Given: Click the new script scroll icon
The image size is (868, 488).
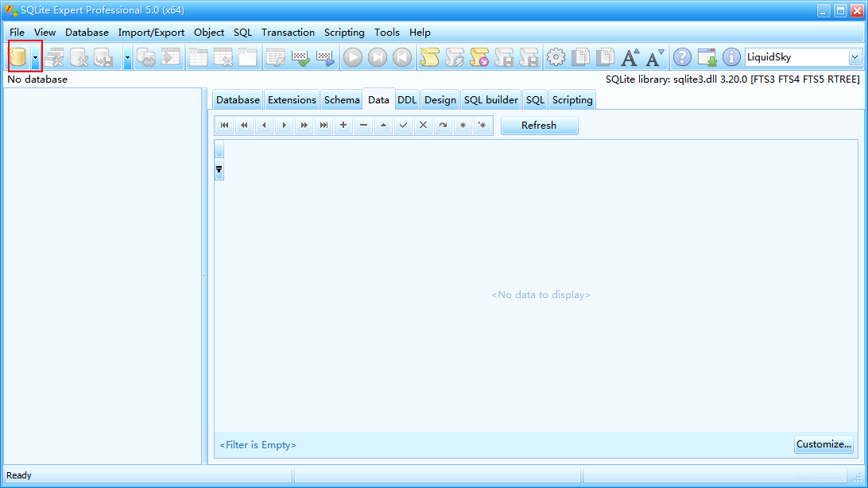Looking at the screenshot, I should 429,57.
